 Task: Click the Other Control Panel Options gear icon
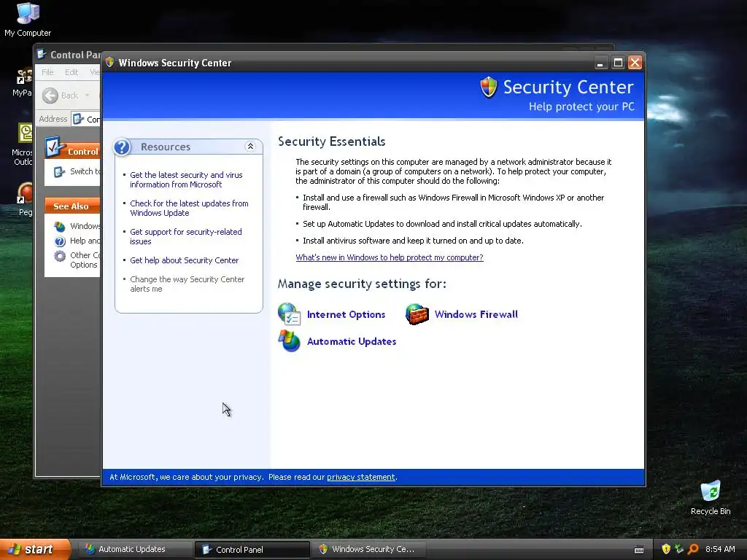coord(60,256)
